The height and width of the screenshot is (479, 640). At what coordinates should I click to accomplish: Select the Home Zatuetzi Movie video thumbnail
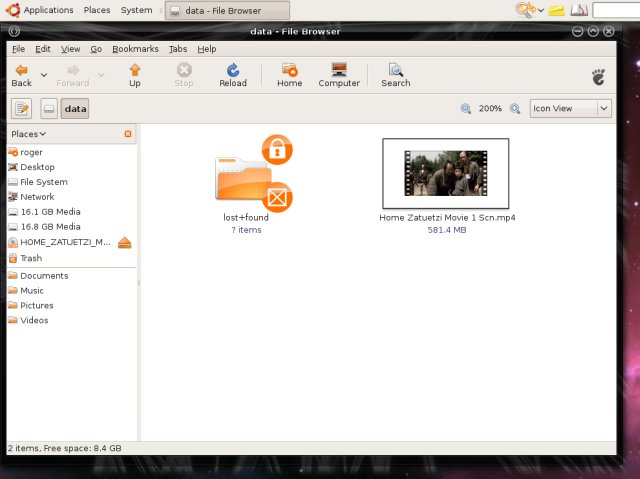[x=446, y=173]
